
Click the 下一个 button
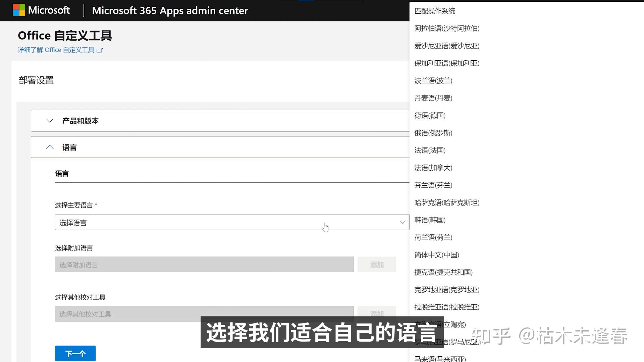pos(75,353)
